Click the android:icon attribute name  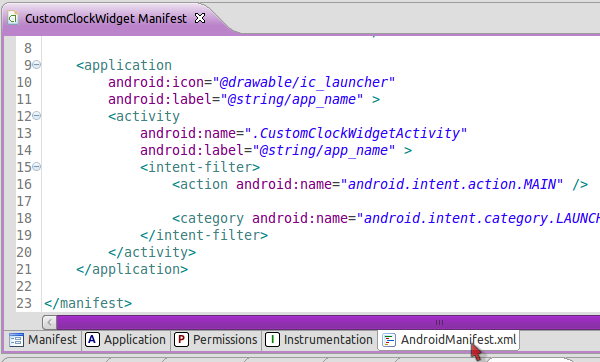[x=156, y=82]
